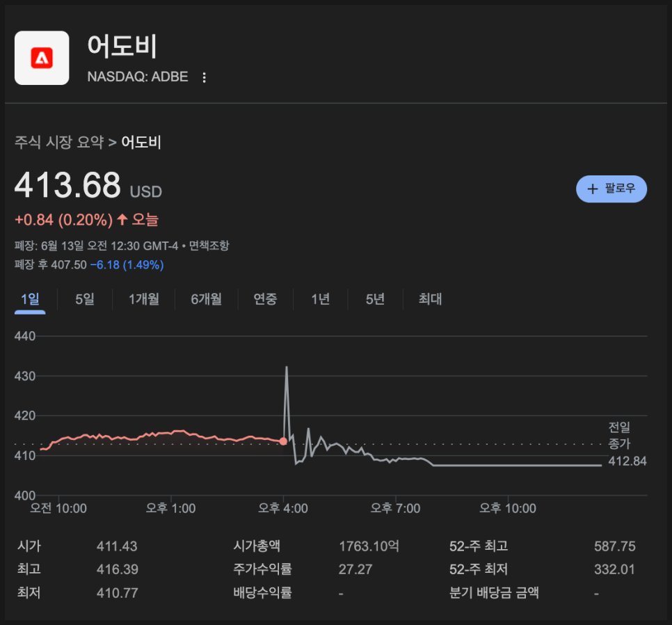
Task: Click the after-hours −6.18 (1.49%) value
Action: [127, 265]
